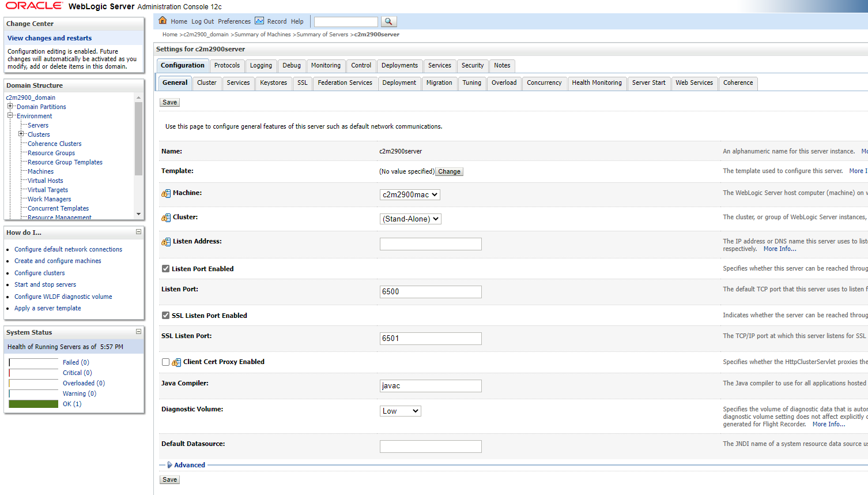868x495 pixels.
Task: Click the icon beside Client Cert Proxy Enabled
Action: [x=176, y=362]
